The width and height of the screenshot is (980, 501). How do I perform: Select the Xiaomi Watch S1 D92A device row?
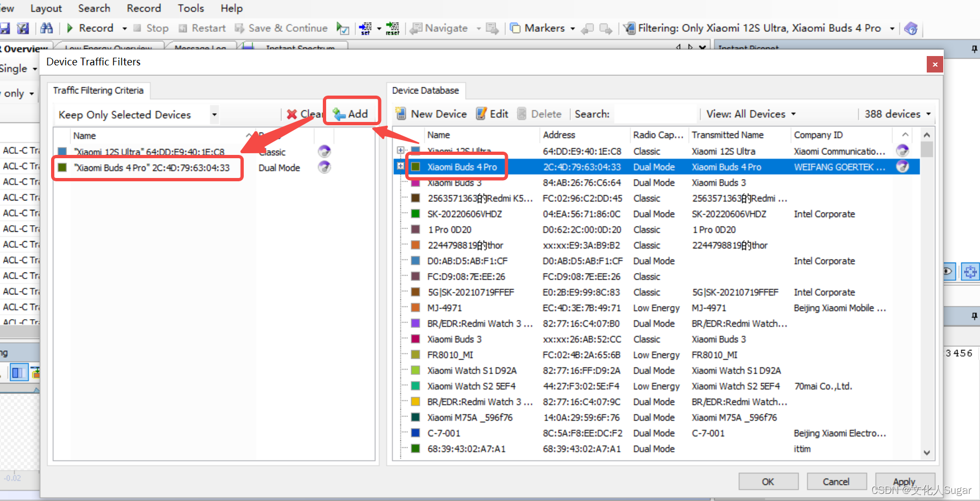pyautogui.click(x=656, y=371)
